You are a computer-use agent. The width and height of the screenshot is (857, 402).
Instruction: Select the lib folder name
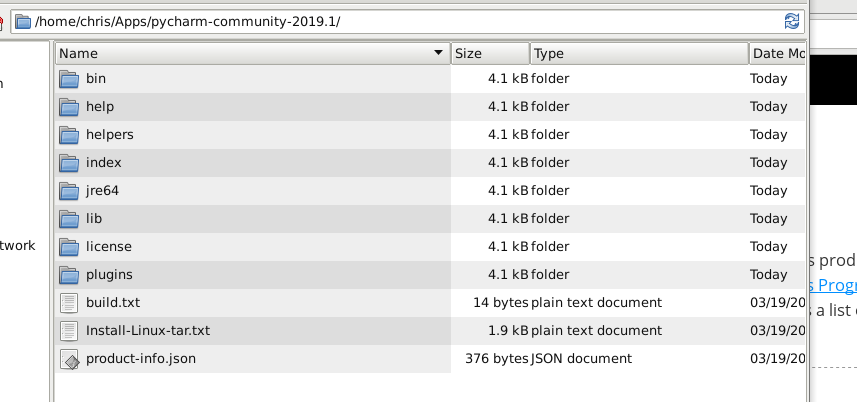tap(94, 218)
